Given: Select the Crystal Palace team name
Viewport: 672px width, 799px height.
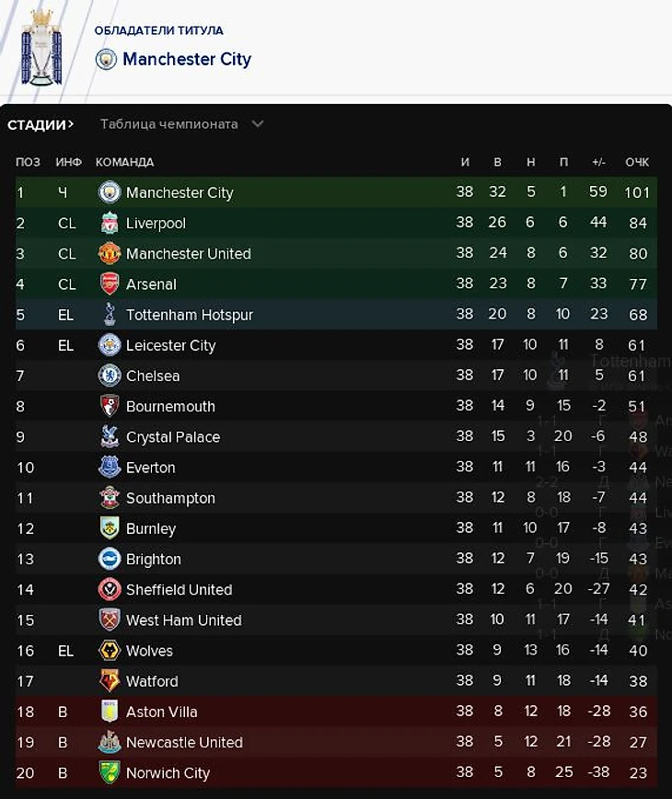Looking at the screenshot, I should pos(173,437).
